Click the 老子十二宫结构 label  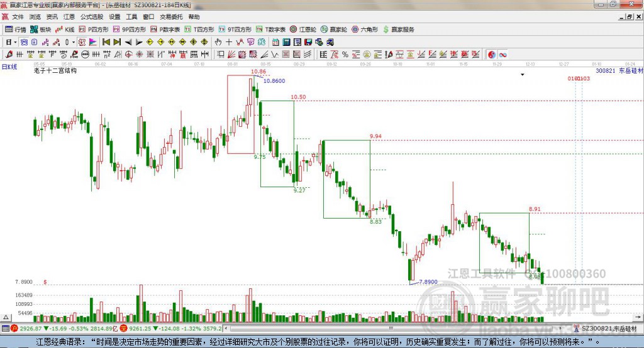[55, 70]
